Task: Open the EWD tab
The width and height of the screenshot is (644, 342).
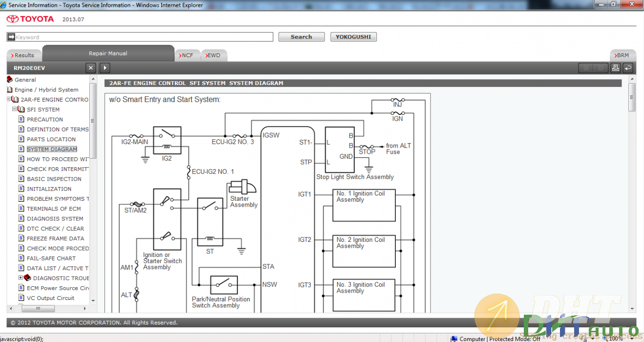Action: pos(214,55)
